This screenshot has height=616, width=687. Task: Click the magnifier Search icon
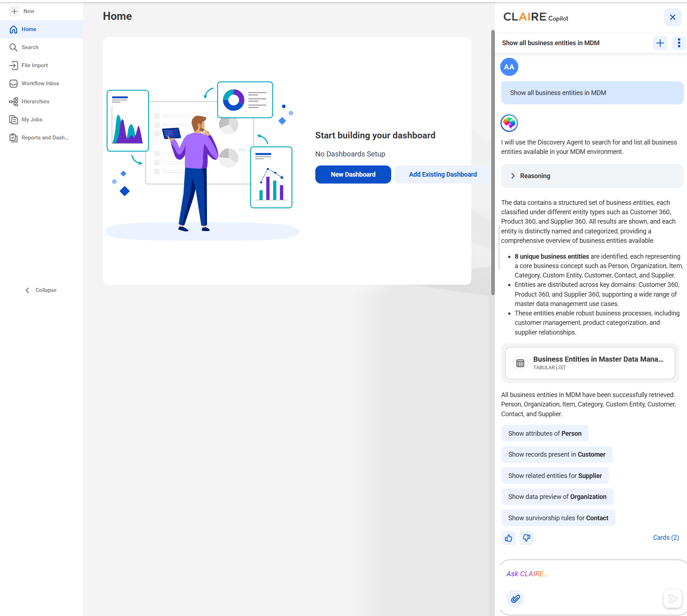13,47
